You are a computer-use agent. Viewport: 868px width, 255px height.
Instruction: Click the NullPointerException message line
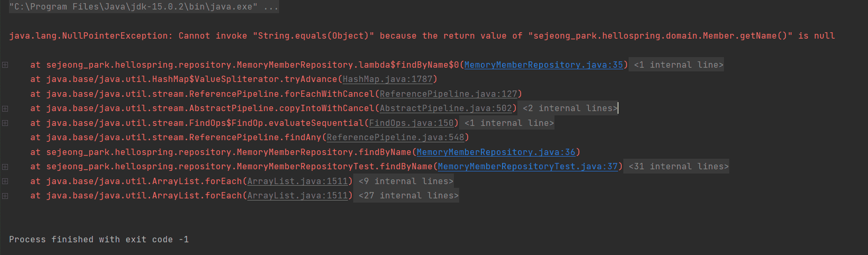tap(422, 36)
